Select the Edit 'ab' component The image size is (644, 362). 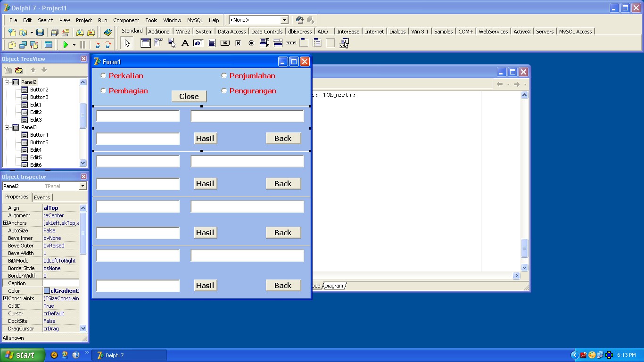tap(198, 43)
